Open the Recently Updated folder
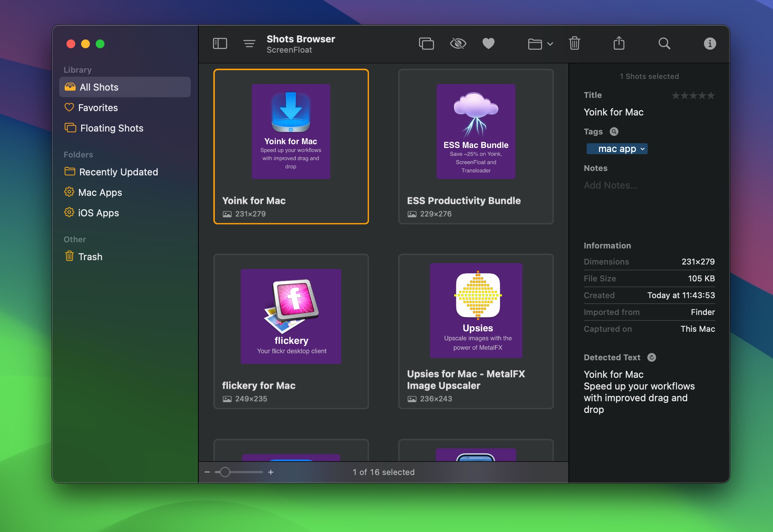Screen dimensions: 773x532 click(x=125, y=172)
